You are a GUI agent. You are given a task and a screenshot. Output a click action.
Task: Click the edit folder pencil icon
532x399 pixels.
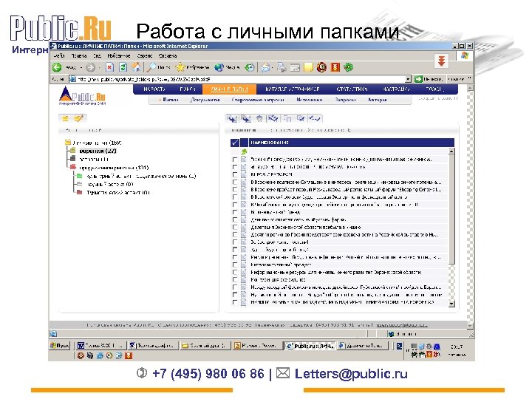[x=79, y=118]
